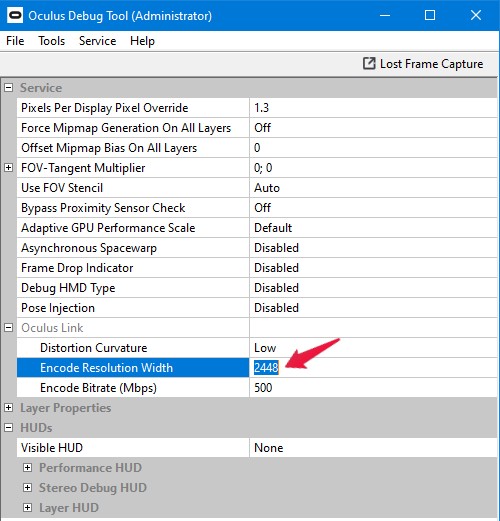Viewport: 500px width, 521px height.
Task: Change the Use FOV Stencil Auto value
Action: [x=373, y=188]
